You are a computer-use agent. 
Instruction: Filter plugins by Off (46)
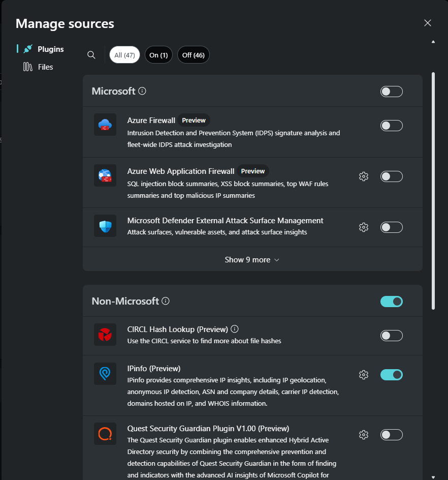click(x=193, y=55)
